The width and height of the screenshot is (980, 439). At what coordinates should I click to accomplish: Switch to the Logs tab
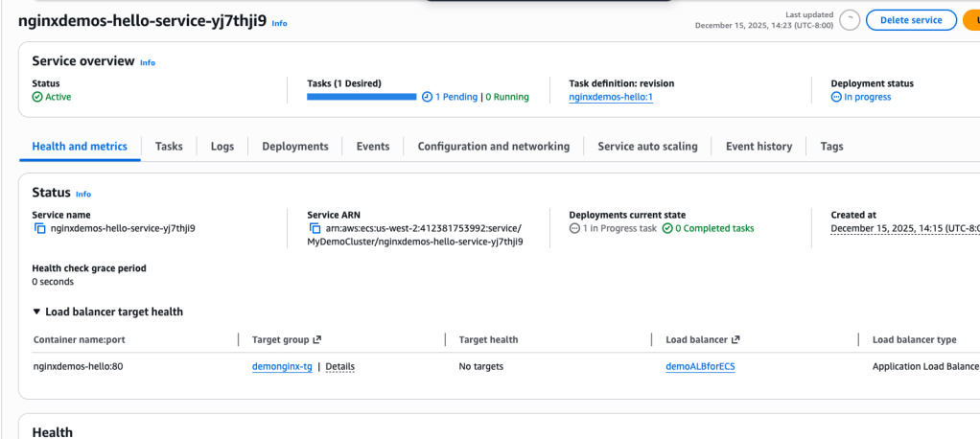pyautogui.click(x=222, y=147)
